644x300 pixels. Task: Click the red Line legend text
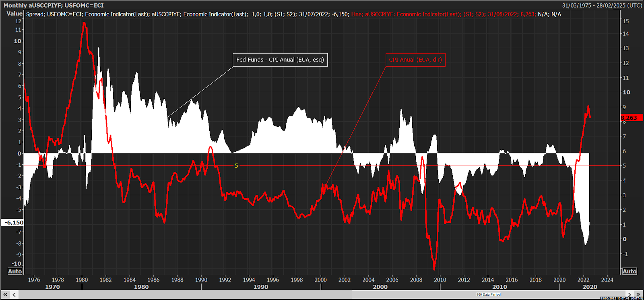click(444, 14)
